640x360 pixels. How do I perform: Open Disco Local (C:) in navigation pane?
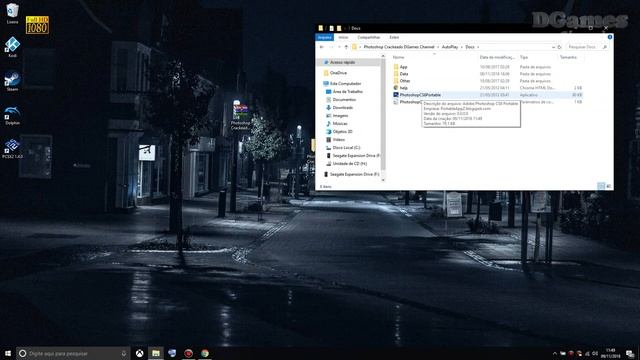coord(346,148)
